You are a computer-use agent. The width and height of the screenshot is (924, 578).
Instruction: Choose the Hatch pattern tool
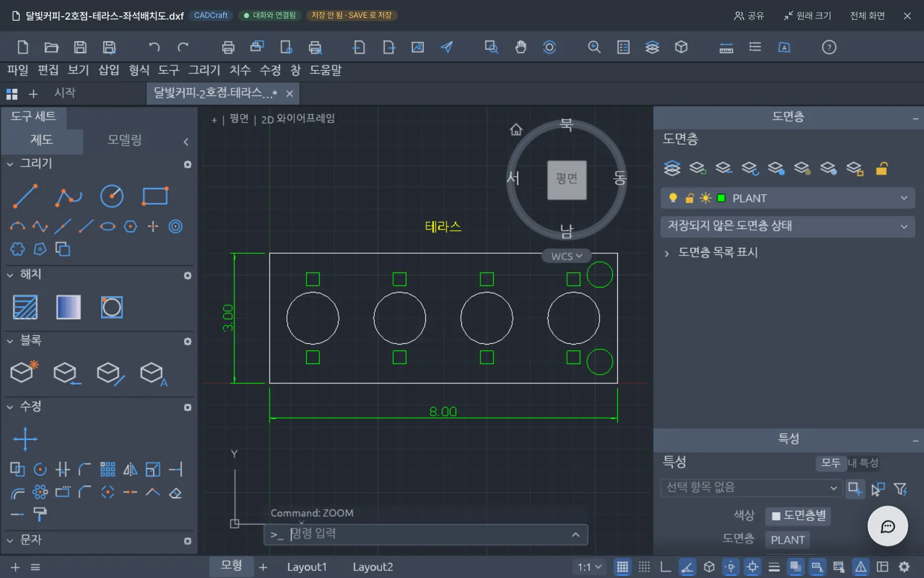click(25, 307)
